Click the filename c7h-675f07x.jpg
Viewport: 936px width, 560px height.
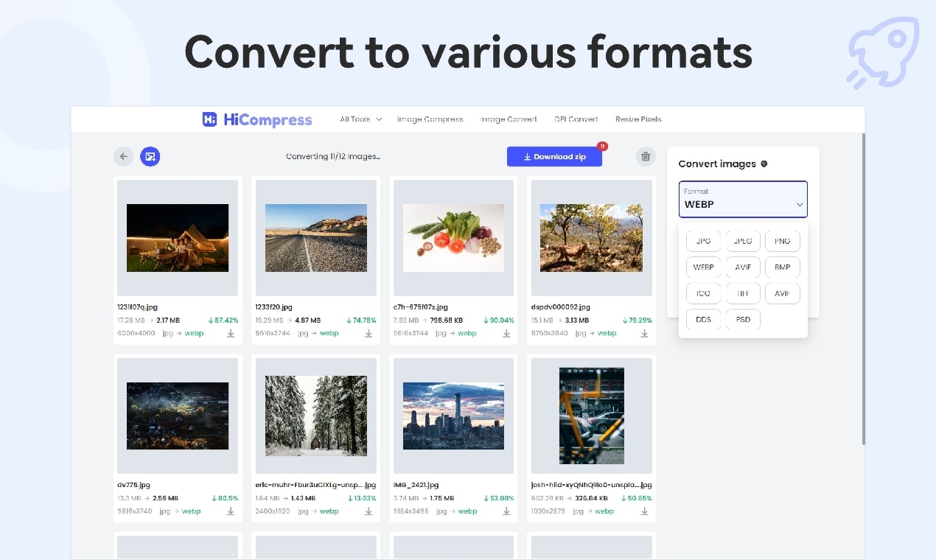pos(420,307)
